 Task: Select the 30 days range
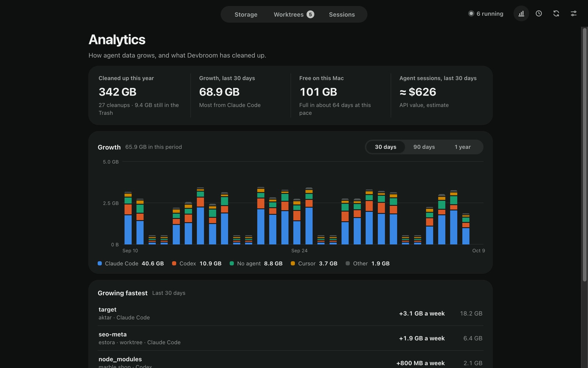pyautogui.click(x=386, y=147)
